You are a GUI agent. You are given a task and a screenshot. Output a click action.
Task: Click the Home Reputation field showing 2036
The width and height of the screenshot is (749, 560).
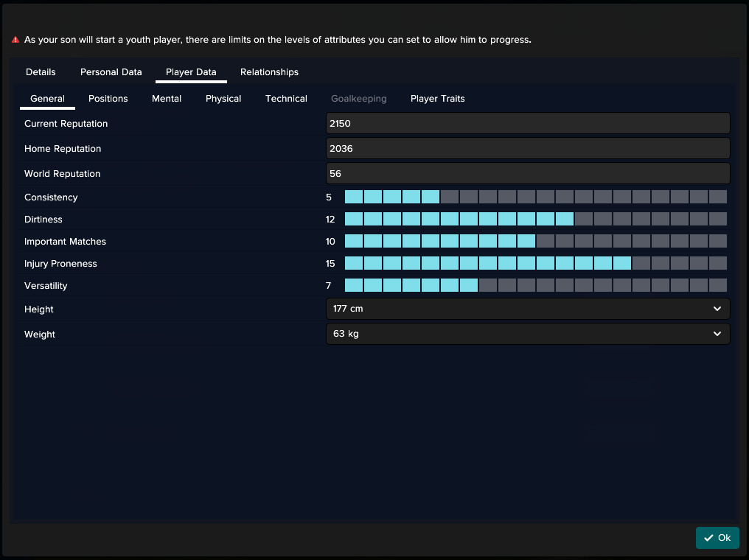(528, 149)
